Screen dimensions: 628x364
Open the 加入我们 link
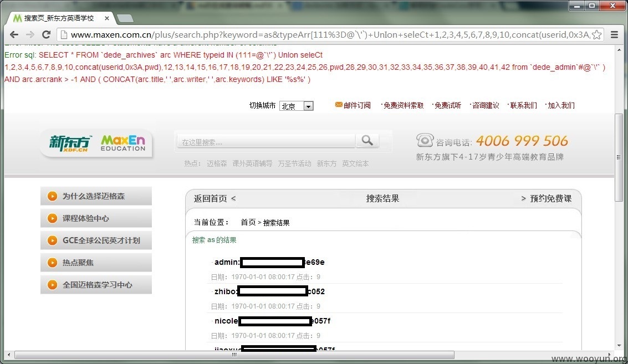pos(561,105)
